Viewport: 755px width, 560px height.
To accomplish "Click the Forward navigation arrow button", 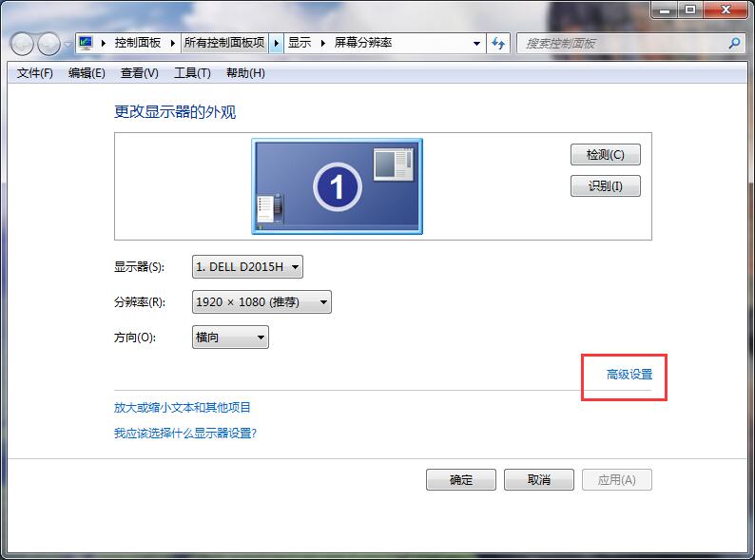I will 48,44.
